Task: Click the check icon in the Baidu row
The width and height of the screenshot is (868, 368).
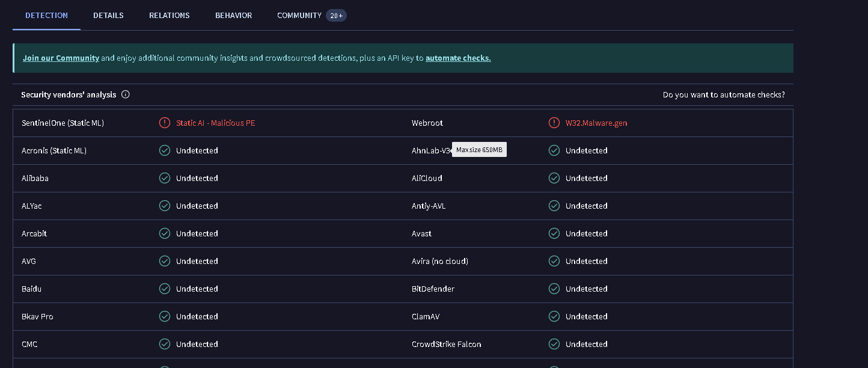Action: pyautogui.click(x=165, y=289)
